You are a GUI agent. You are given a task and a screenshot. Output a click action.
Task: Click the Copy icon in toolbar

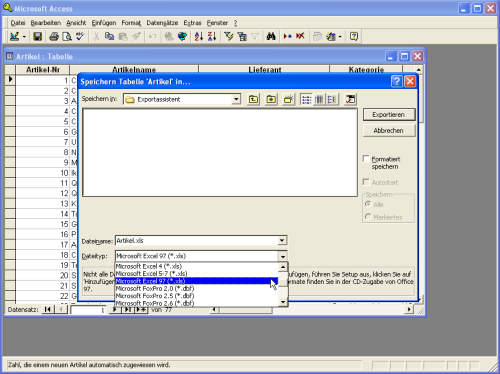[109, 36]
